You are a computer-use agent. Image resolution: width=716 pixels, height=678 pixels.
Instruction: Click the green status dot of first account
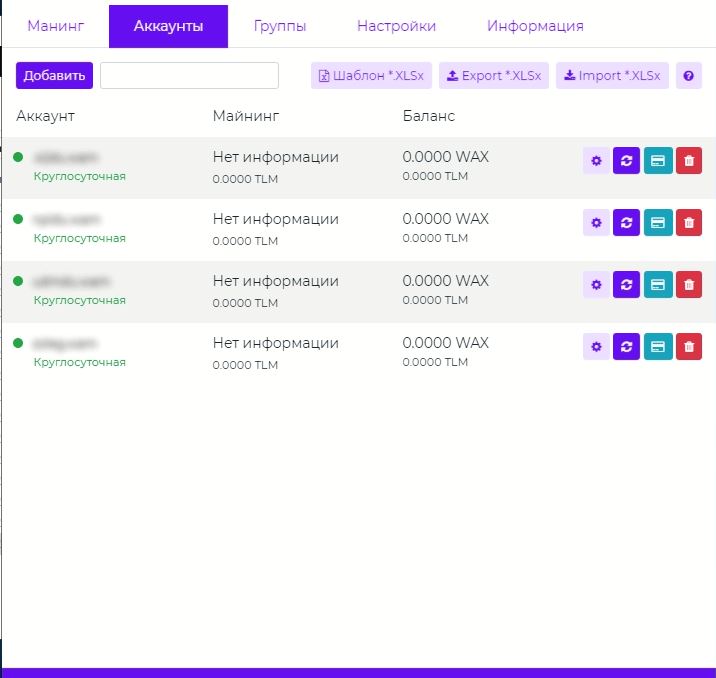click(x=18, y=157)
